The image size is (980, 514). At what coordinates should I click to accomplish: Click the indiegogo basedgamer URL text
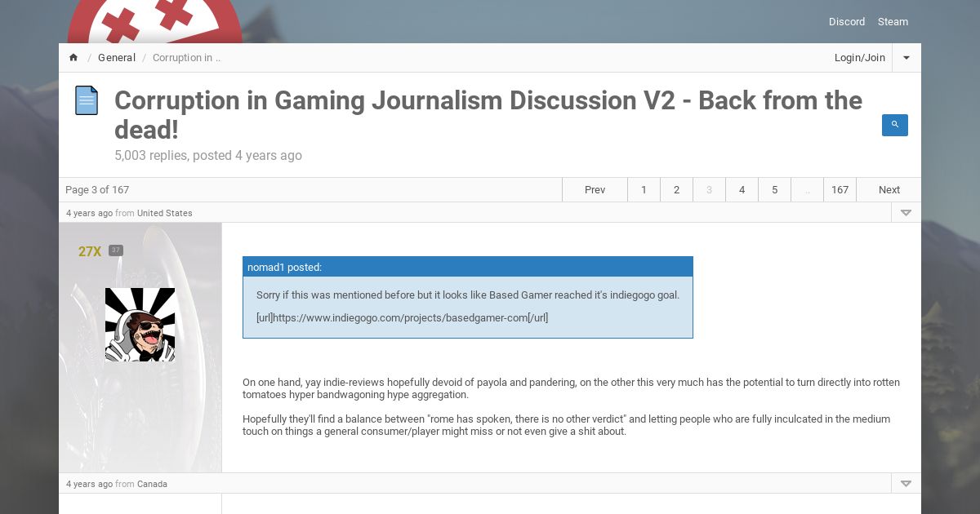(402, 317)
